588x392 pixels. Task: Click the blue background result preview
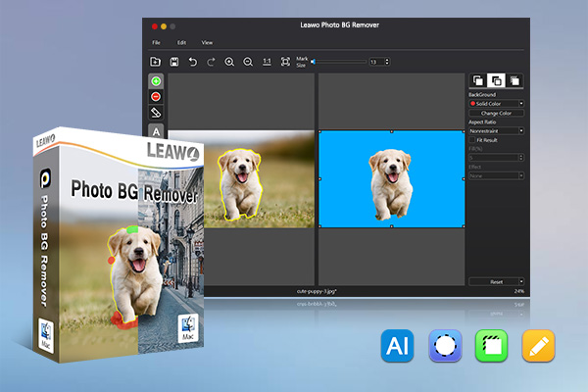[x=391, y=179]
